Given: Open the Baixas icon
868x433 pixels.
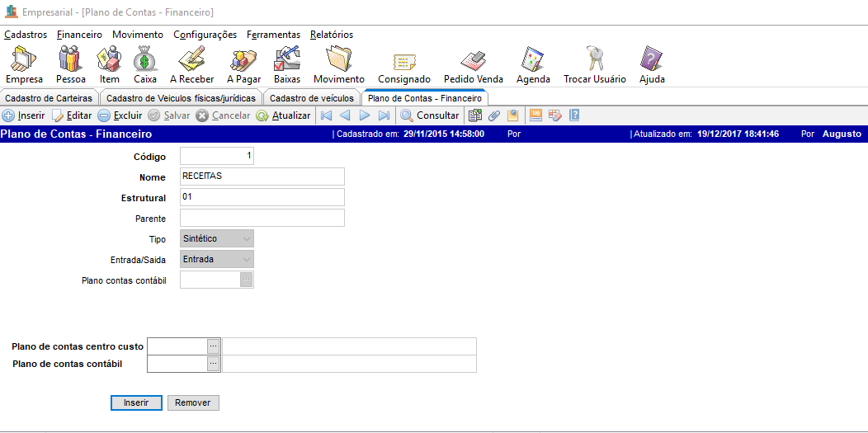Looking at the screenshot, I should click(286, 64).
